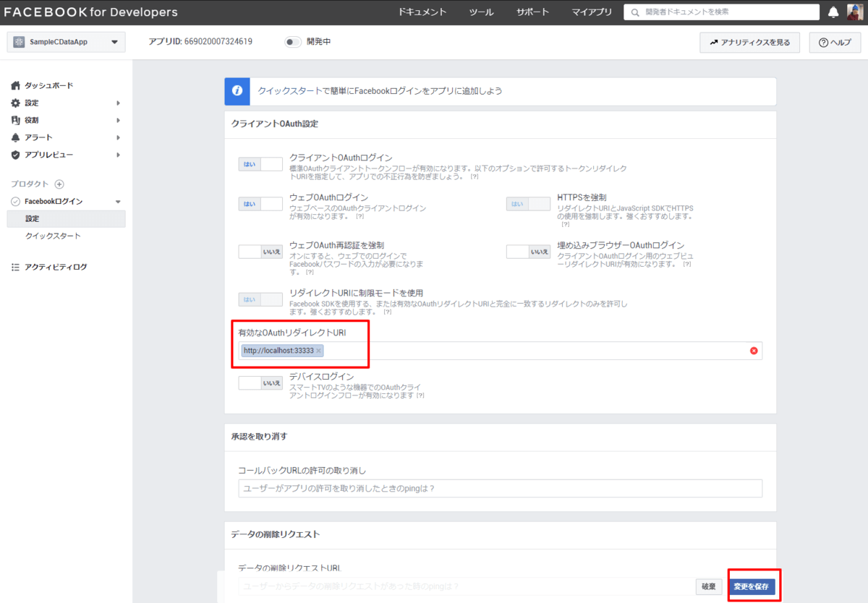Click the Activity Log list icon
The image size is (868, 603).
click(16, 268)
